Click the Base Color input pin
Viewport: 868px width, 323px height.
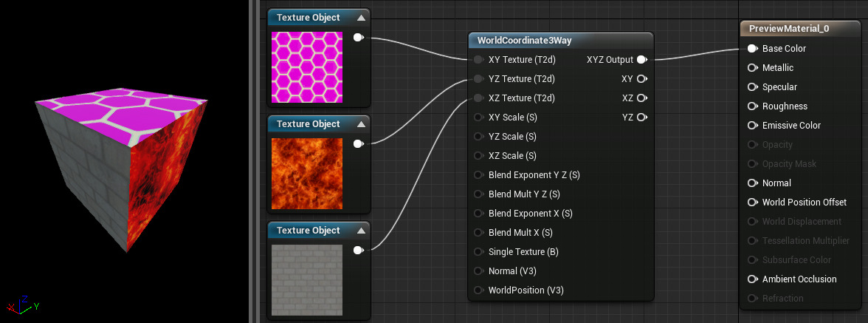752,49
